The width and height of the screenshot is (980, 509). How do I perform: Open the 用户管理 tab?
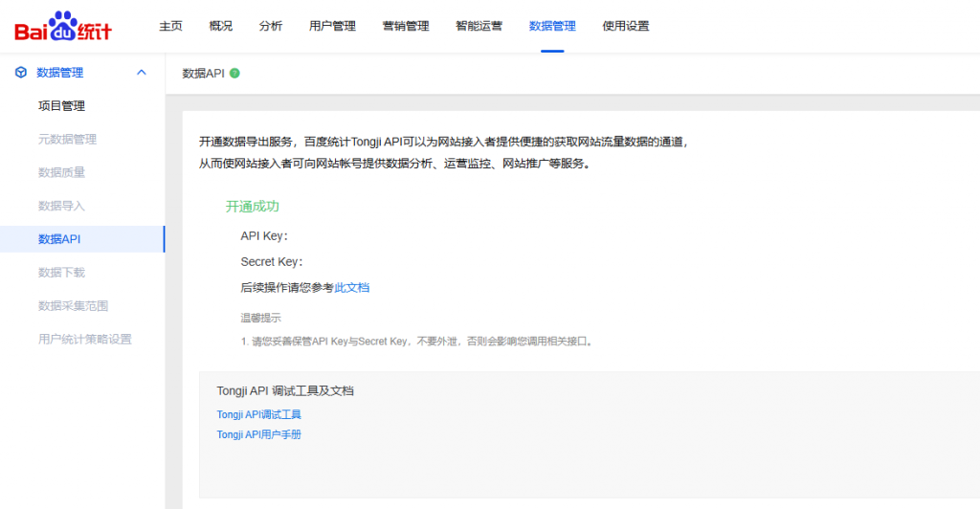pos(332,26)
